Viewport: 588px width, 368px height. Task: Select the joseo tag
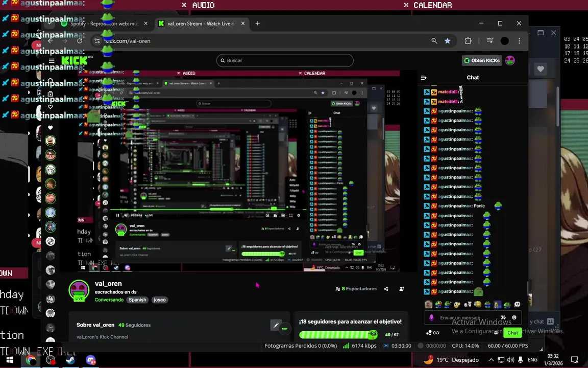click(159, 300)
